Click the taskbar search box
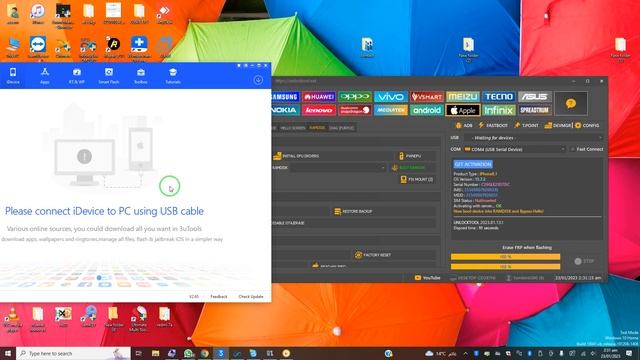Viewport: 640px width, 360px height. coord(73,353)
